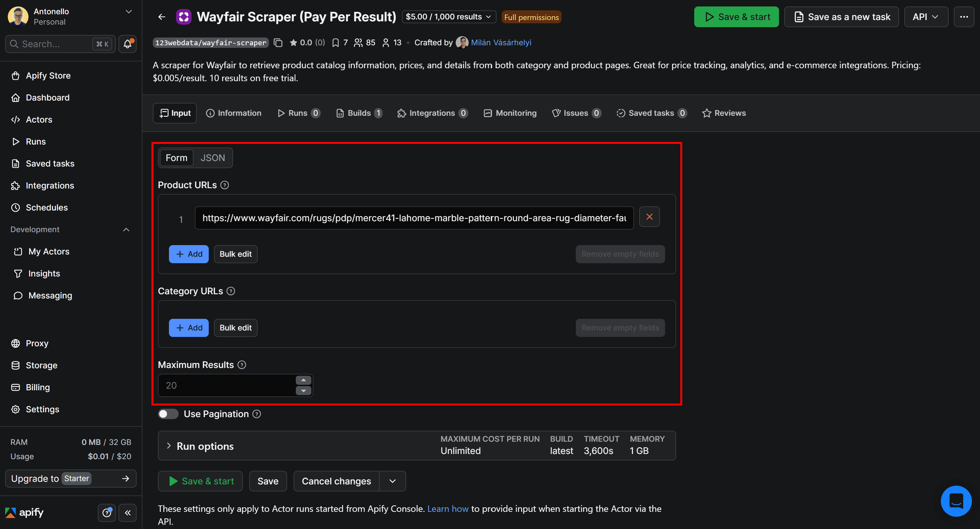Copy the actor name 123webdata/wayfair-scraper

278,43
